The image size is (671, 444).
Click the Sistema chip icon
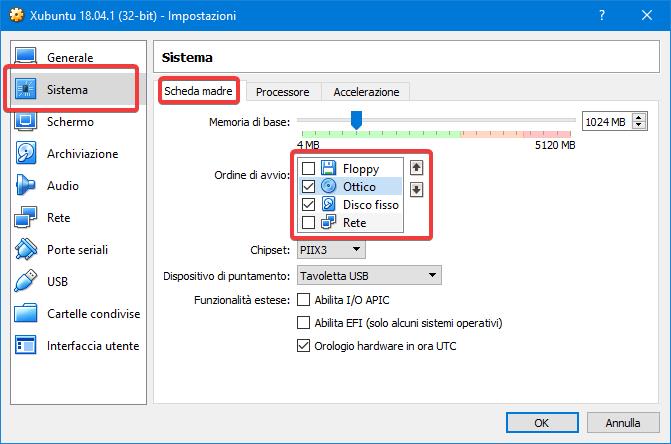pos(25,89)
